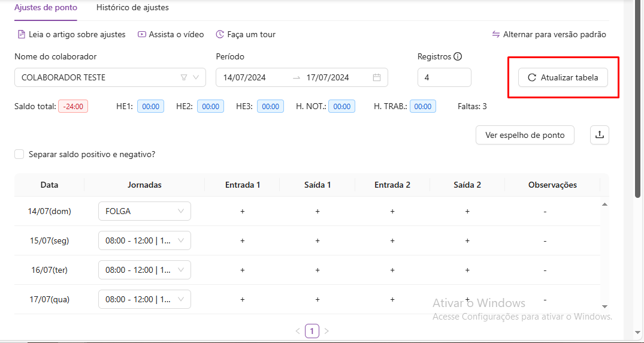Screen dimensions: 644x343
Task: Open Ver espelho de ponto
Action: 525,135
